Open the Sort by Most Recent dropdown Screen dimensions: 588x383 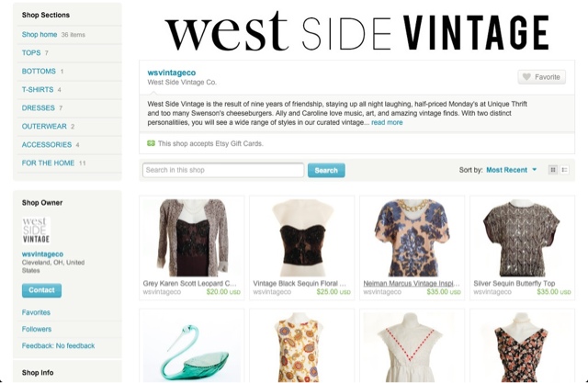tap(511, 170)
